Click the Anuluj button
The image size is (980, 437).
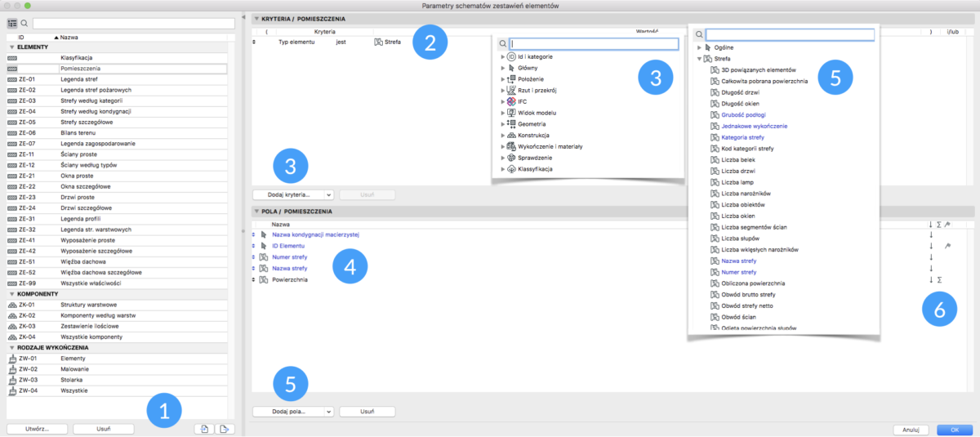tap(911, 428)
